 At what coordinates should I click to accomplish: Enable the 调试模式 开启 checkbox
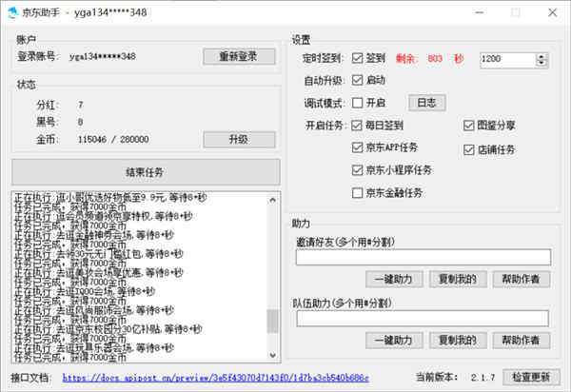[x=358, y=103]
